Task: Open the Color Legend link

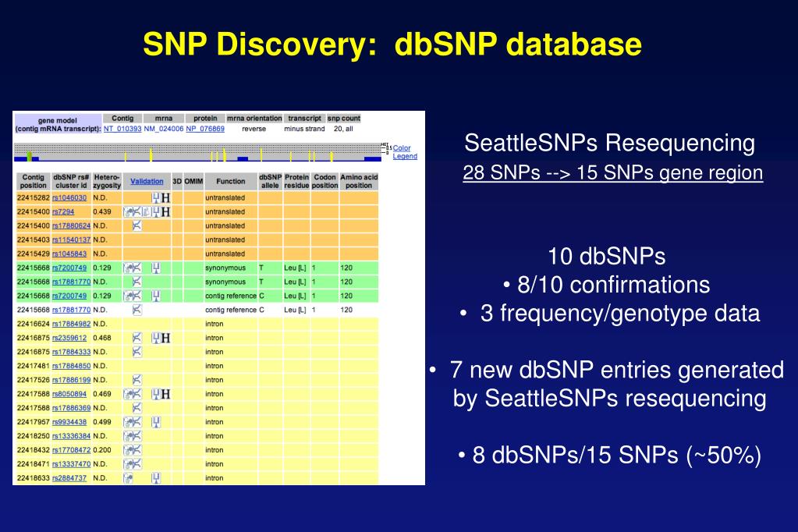Action: coord(405,152)
